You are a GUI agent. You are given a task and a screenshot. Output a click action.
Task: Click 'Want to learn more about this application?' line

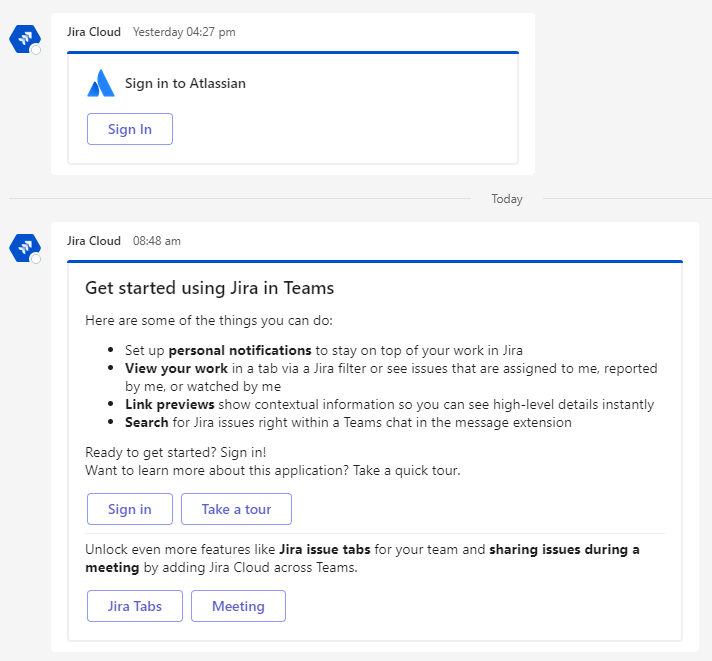pyautogui.click(x=273, y=470)
